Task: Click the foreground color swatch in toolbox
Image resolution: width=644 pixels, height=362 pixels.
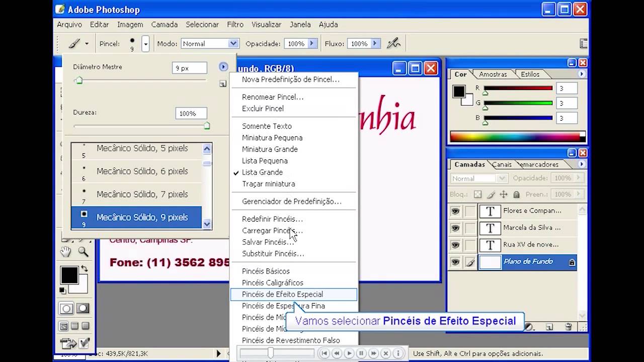Action: click(x=69, y=276)
